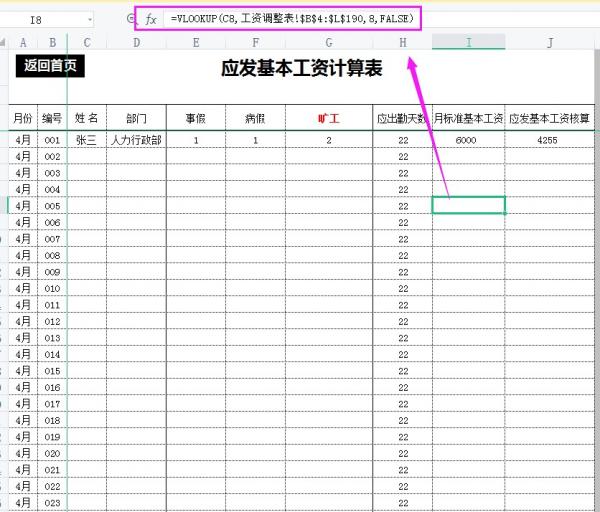Click employee number cell 015
The height and width of the screenshot is (512, 600).
coord(52,371)
